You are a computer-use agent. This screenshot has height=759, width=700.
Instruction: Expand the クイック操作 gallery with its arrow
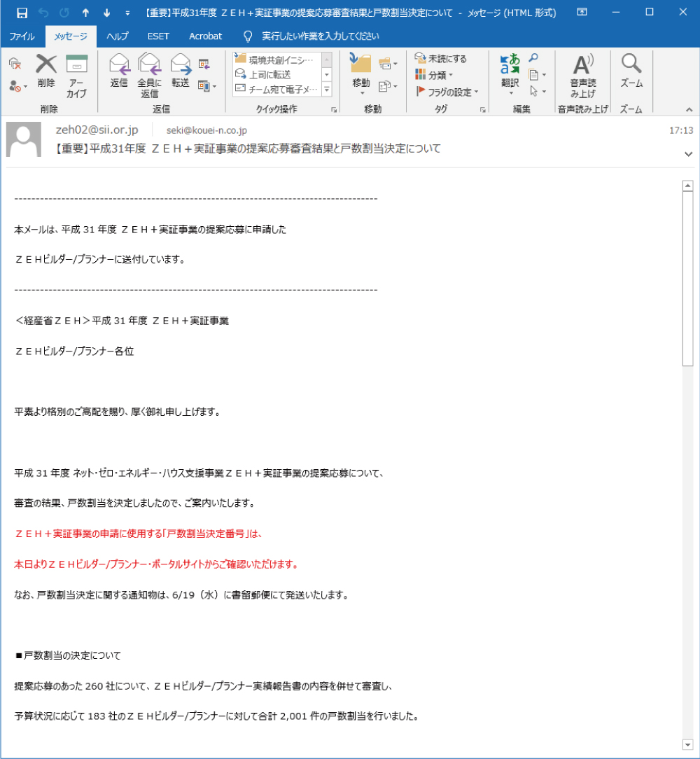(x=327, y=88)
